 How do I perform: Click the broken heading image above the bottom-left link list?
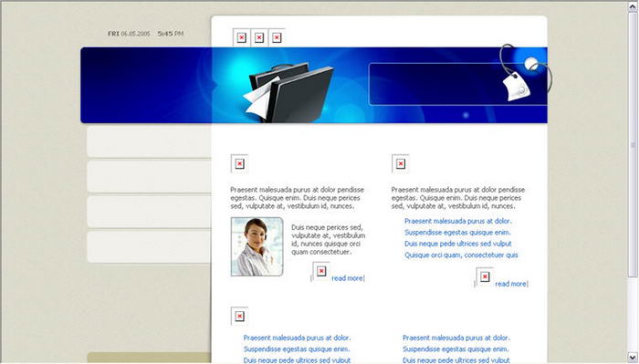click(239, 317)
